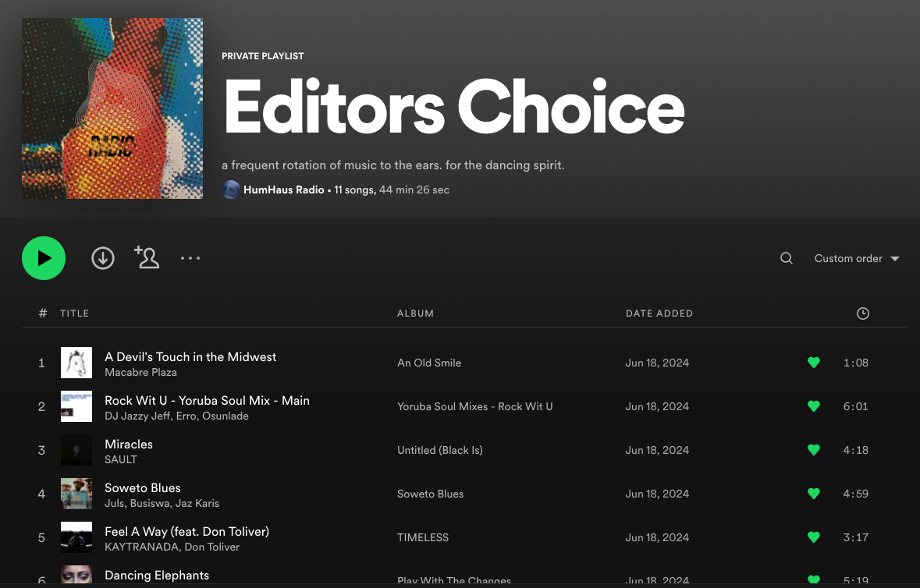Open the album An Old Smile
Screen dimensions: 920x588
click(429, 363)
